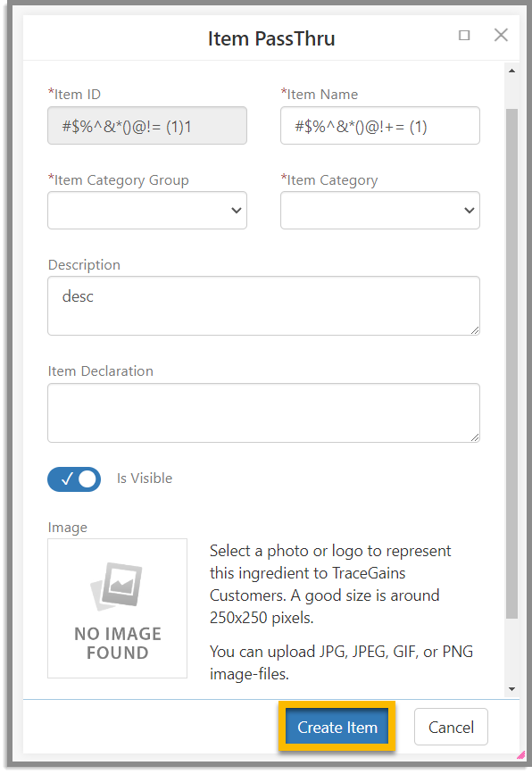Click the dialog resize corner grip
This screenshot has height=774, width=532.
tap(521, 754)
